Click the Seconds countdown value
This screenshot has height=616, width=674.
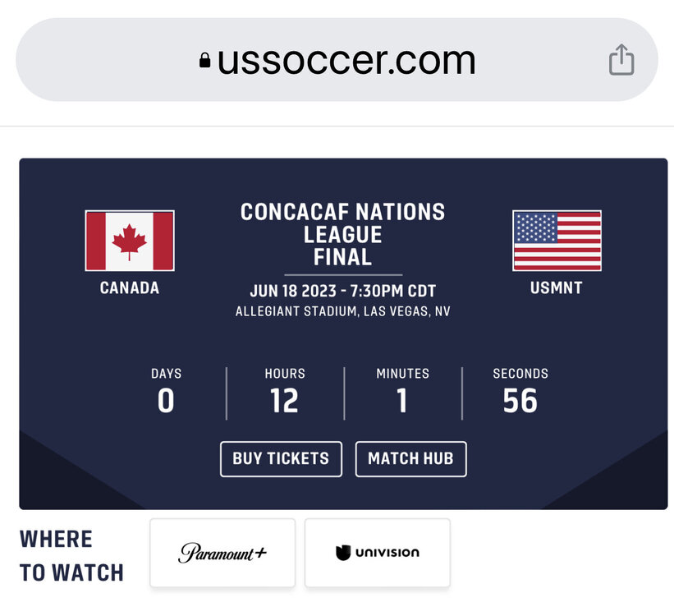click(x=520, y=401)
